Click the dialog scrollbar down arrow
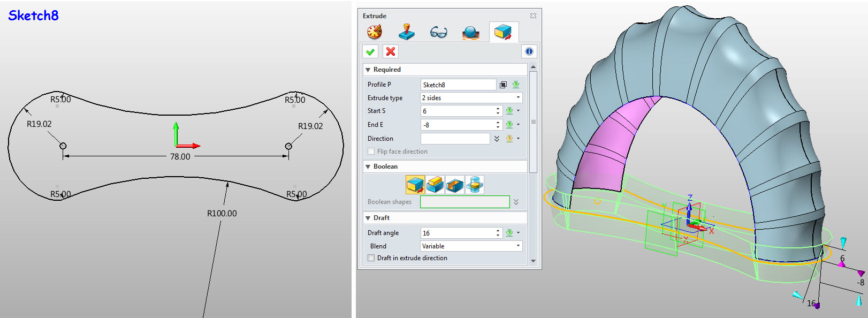Image resolution: width=868 pixels, height=318 pixels. click(533, 261)
